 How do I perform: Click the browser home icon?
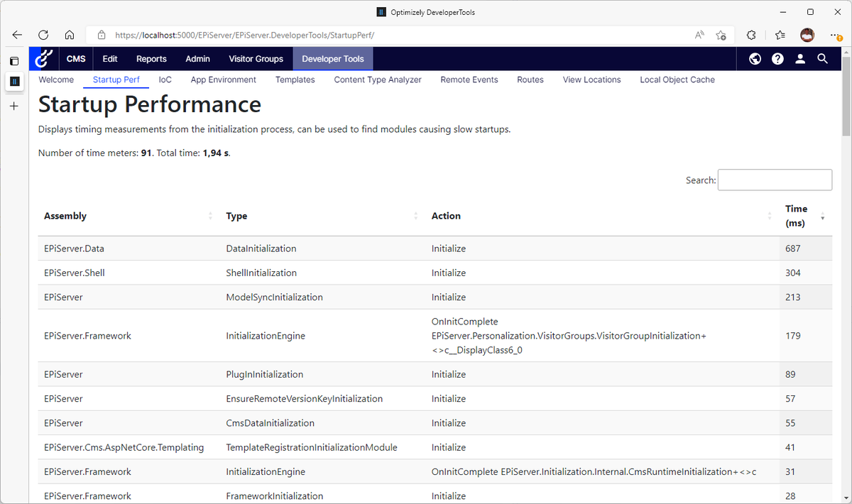tap(70, 35)
